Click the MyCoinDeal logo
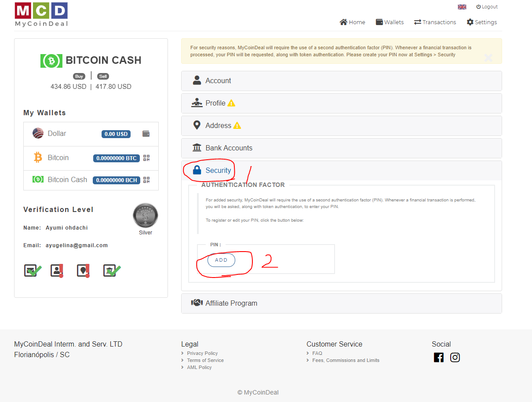 (x=41, y=15)
